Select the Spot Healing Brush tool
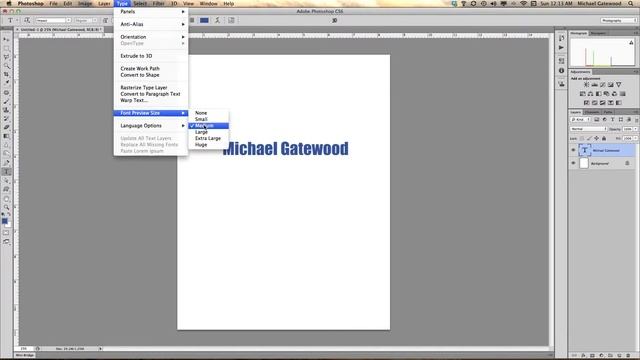This screenshot has width=640, height=360. [x=6, y=93]
